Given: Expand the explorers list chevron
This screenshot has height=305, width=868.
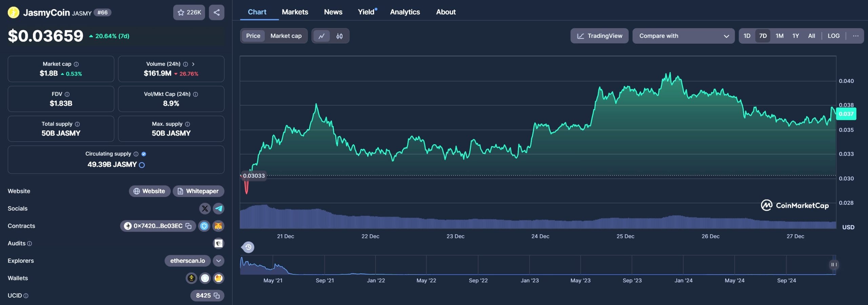Looking at the screenshot, I should click(x=219, y=261).
